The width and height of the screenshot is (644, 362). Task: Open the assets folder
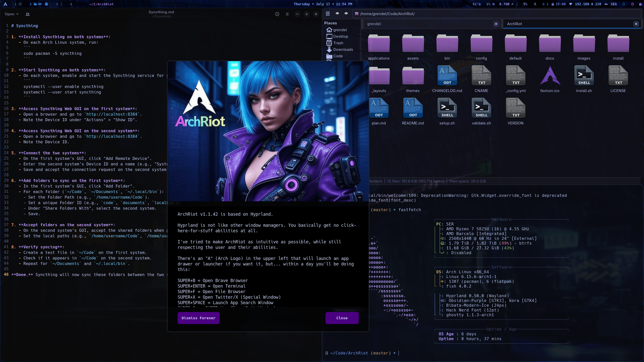click(x=413, y=47)
